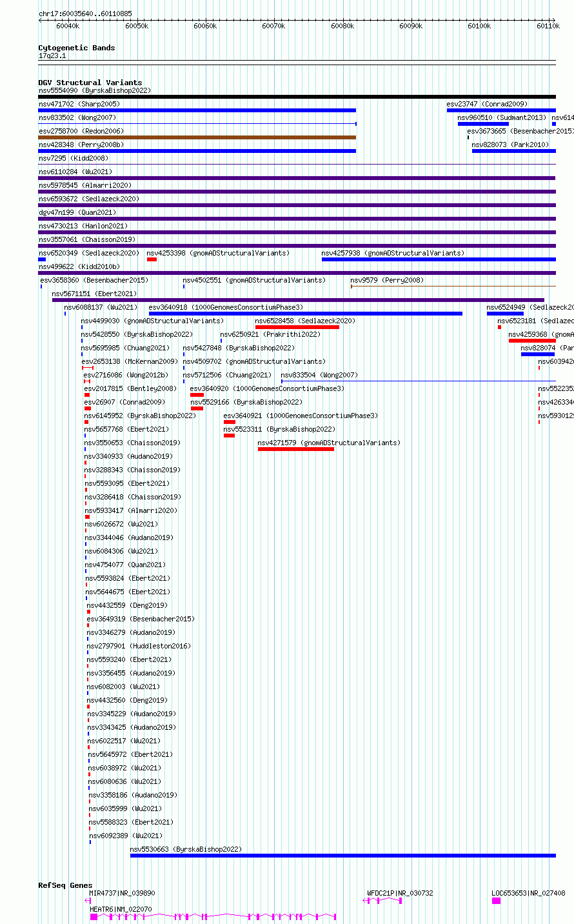The width and height of the screenshot is (574, 924).
Task: Click nsv5671151 (Ebert2021) label
Action: pyautogui.click(x=94, y=294)
